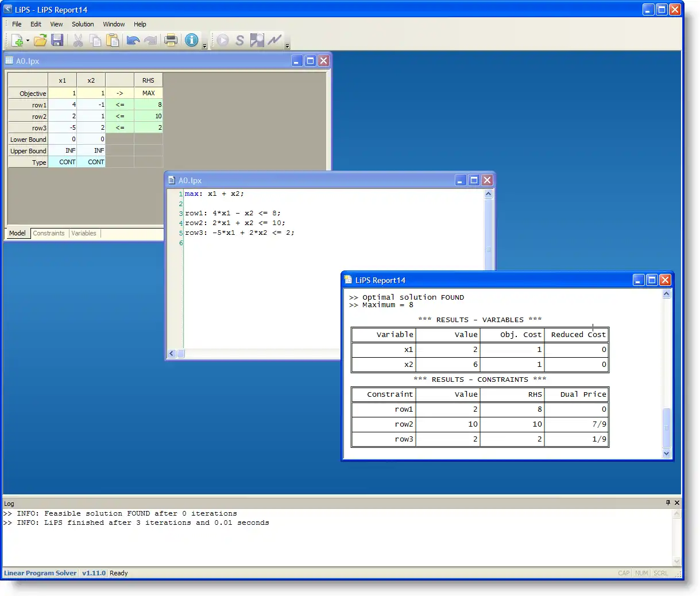Open the About info icon
Viewport: 700px width, 596px height.
point(191,40)
